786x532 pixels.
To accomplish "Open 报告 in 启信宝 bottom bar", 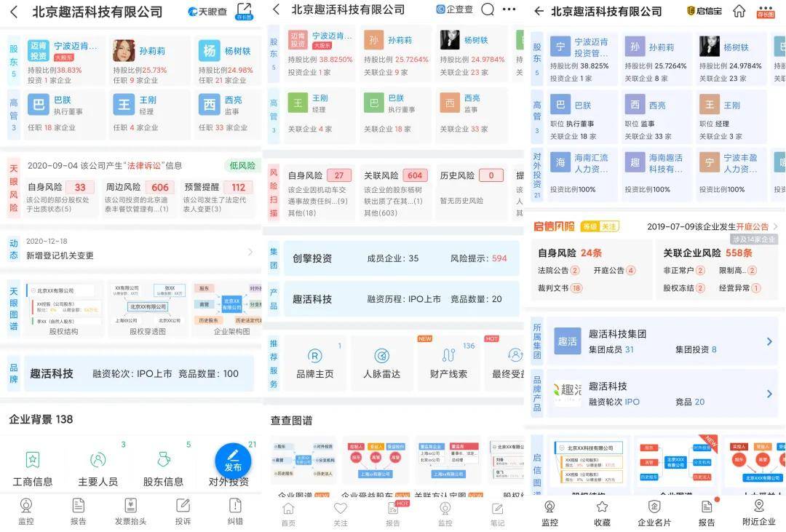I will (x=707, y=514).
